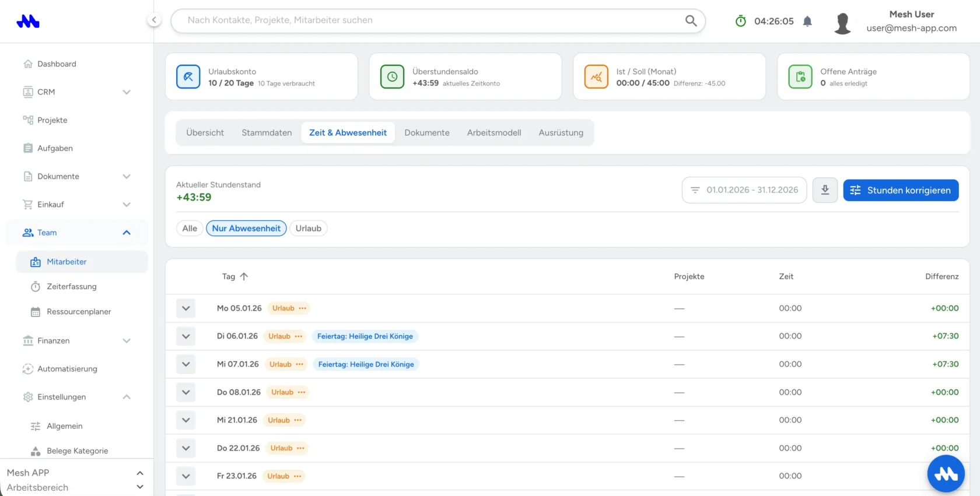Open Mitarbeiter under Team
This screenshot has width=980, height=496.
point(82,262)
